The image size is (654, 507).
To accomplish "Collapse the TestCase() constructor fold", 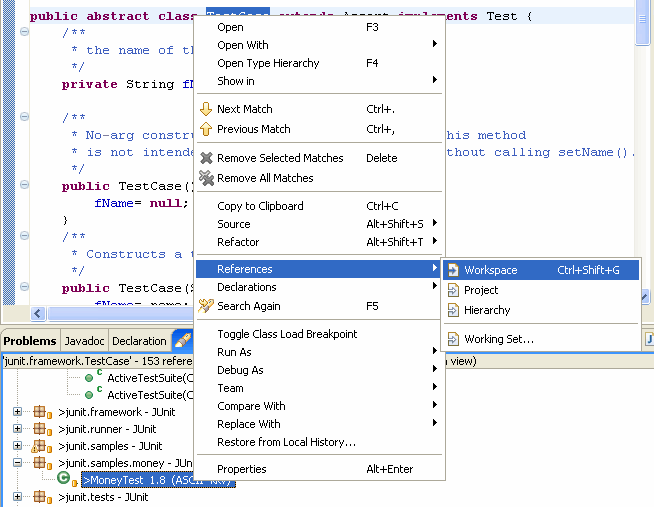I will 24,185.
